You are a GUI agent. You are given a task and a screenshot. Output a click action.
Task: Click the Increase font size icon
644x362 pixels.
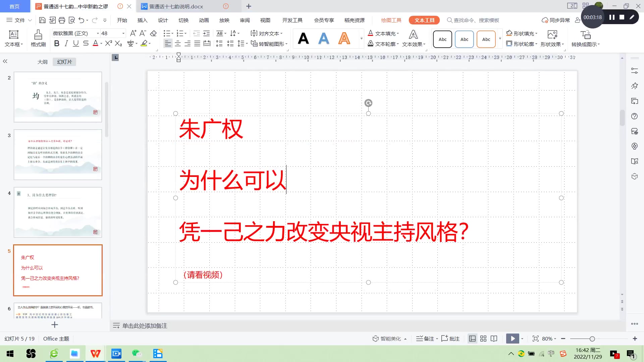[133, 33]
